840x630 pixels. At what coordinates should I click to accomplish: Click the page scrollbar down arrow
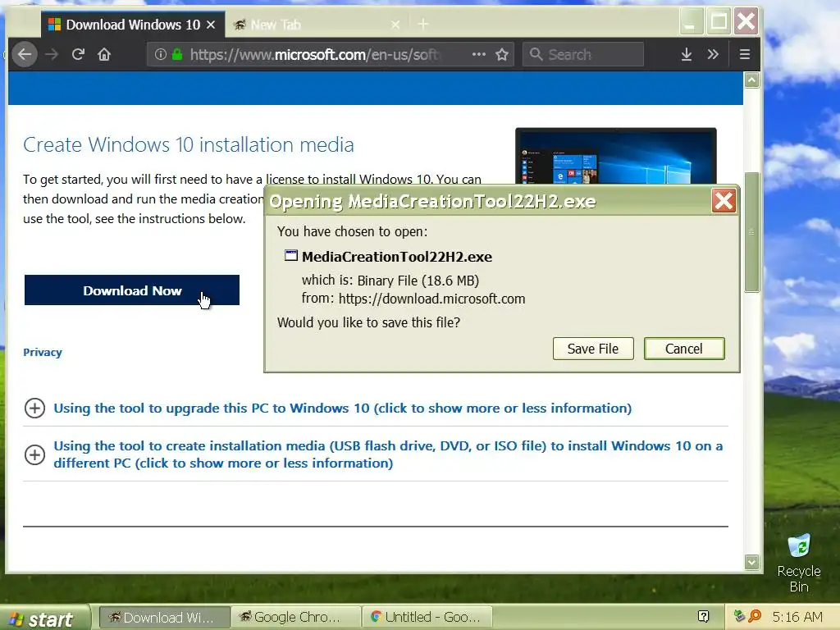(752, 562)
